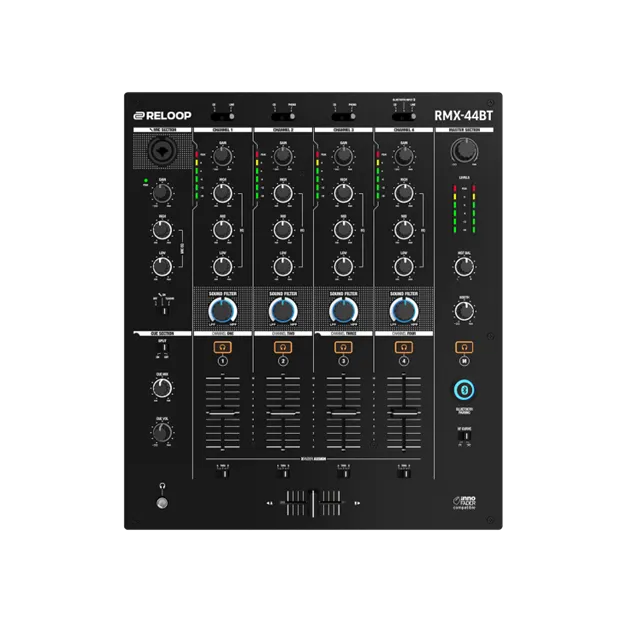Toggle the mic on/talkover switch
626x626 pixels.
point(164,310)
